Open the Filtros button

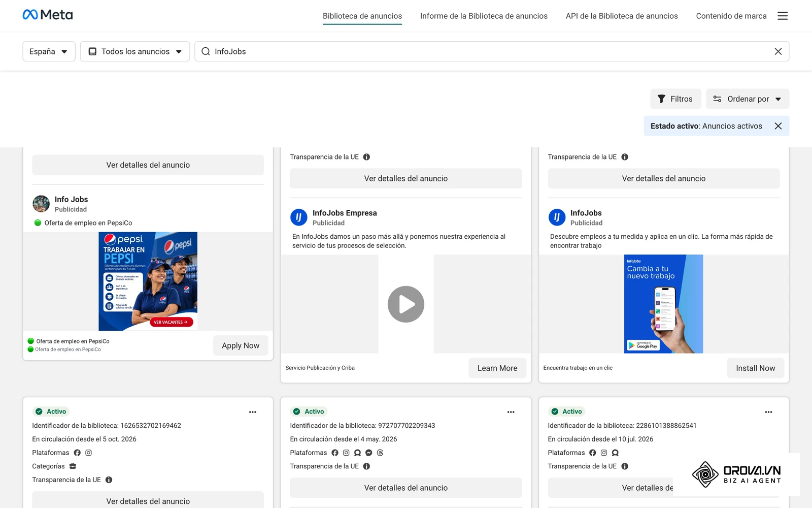675,99
